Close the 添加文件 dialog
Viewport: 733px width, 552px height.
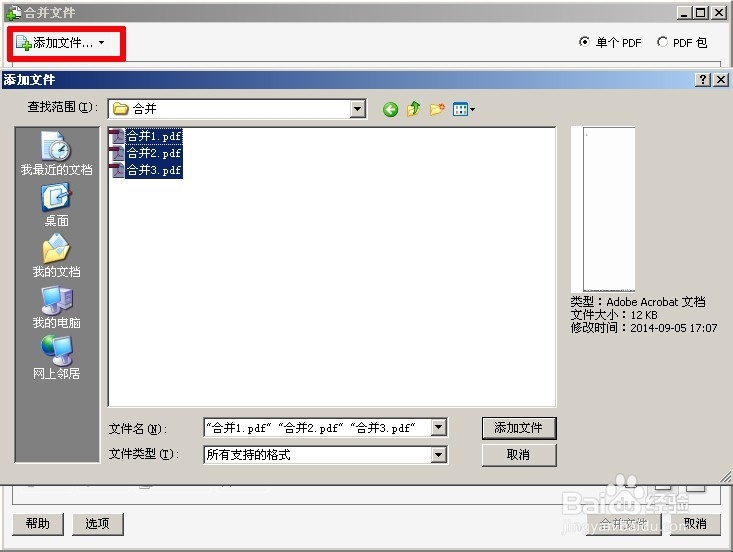click(x=721, y=79)
